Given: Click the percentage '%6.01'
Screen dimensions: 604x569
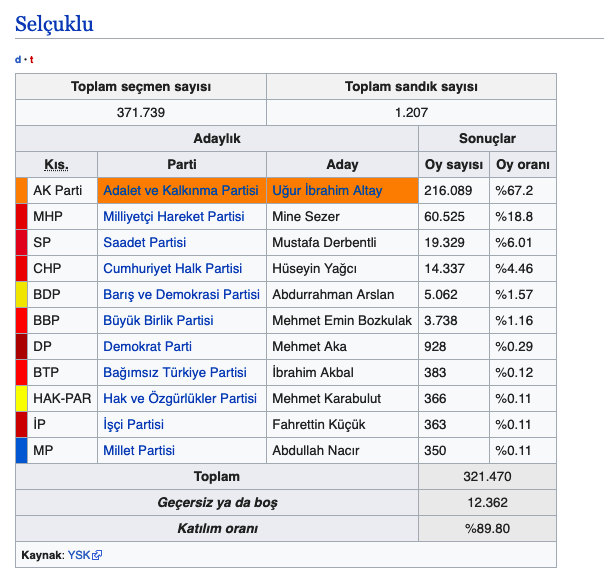Looking at the screenshot, I should pos(514,242).
